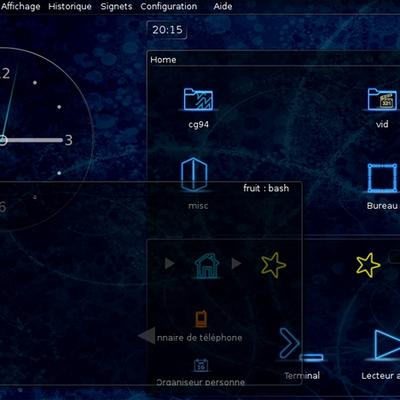Launch the Terminal icon
Screen dimensions: 400x400
coord(300,344)
